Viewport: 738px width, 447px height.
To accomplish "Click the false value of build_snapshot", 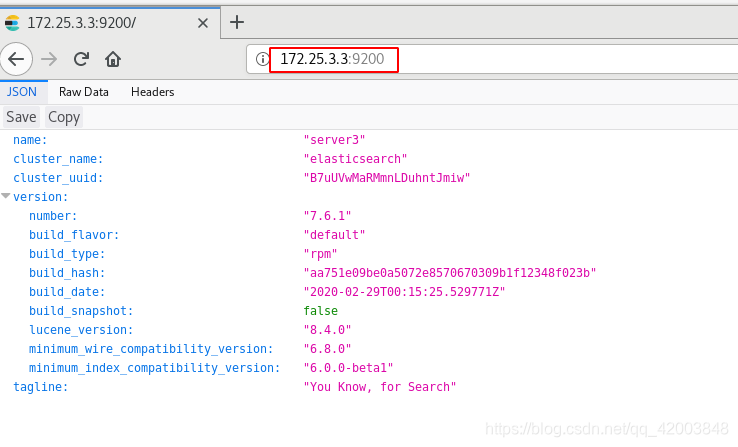I will (x=321, y=311).
